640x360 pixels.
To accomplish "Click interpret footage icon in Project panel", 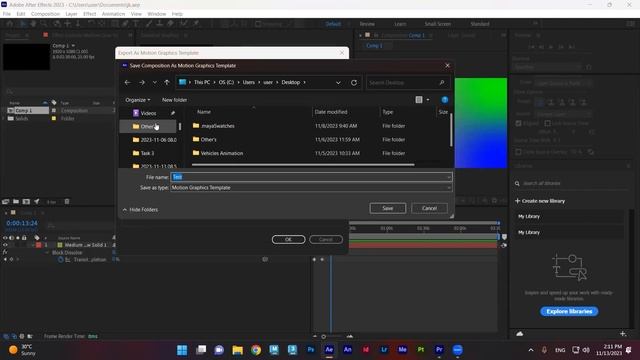I will click(x=6, y=202).
